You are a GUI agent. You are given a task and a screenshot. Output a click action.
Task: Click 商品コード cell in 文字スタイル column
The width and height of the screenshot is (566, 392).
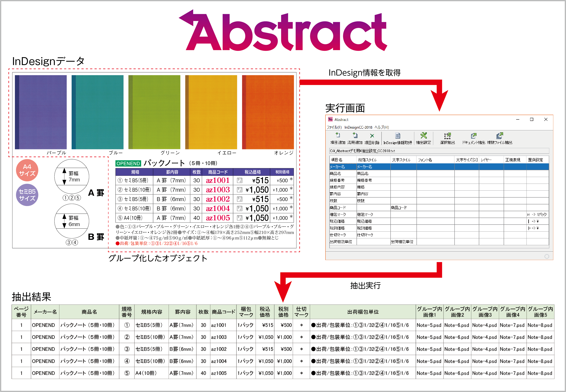point(404,207)
